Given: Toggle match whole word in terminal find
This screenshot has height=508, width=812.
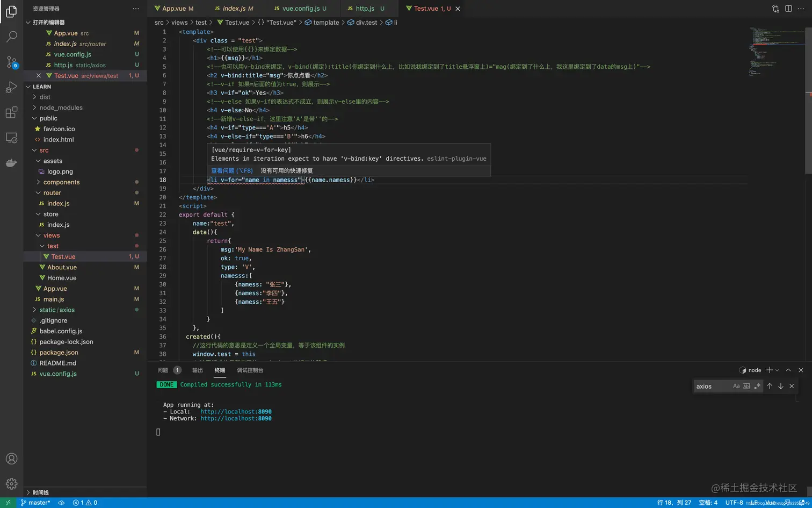Looking at the screenshot, I should 746,386.
